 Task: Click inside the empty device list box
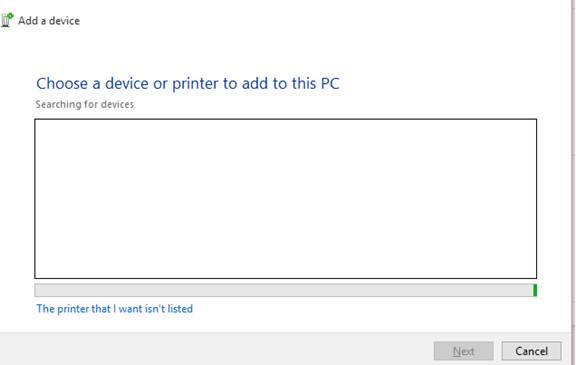coord(285,199)
